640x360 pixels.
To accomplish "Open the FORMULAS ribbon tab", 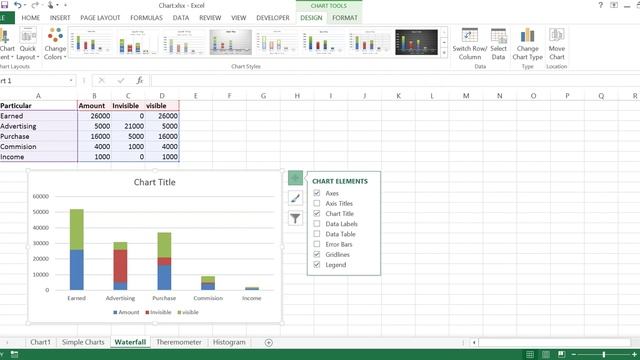I will (146, 18).
